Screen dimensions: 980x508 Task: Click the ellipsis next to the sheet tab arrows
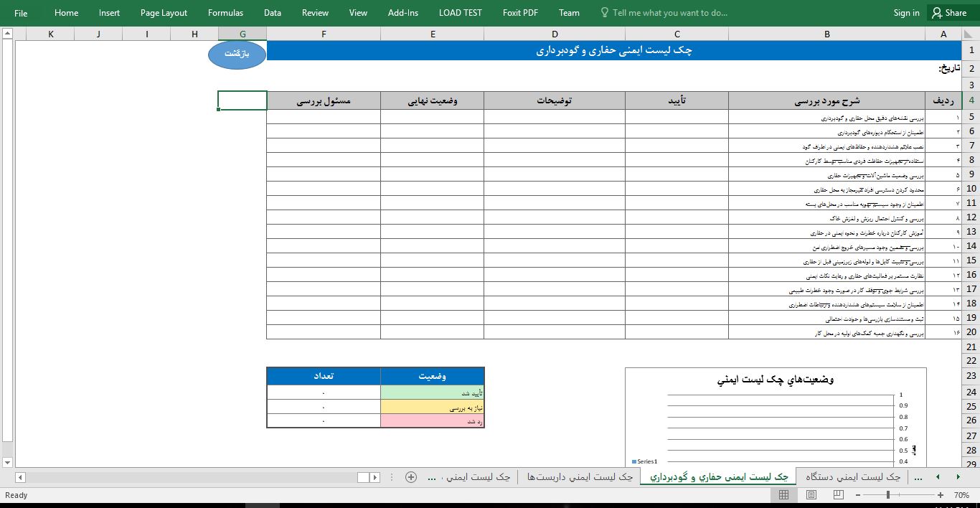919,477
